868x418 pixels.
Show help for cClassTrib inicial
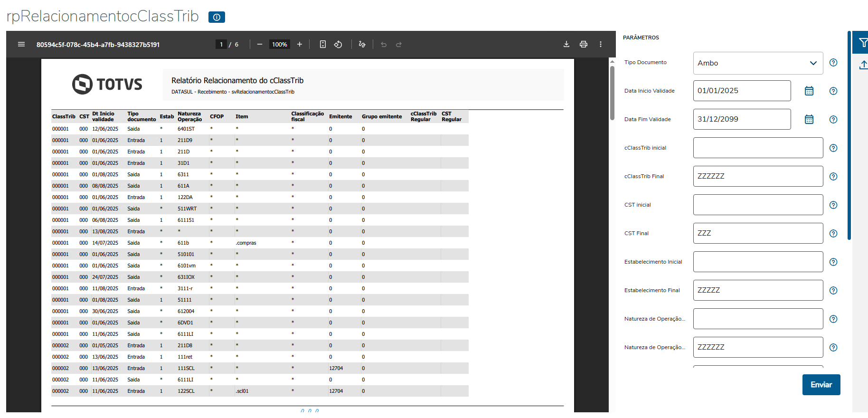(x=833, y=148)
